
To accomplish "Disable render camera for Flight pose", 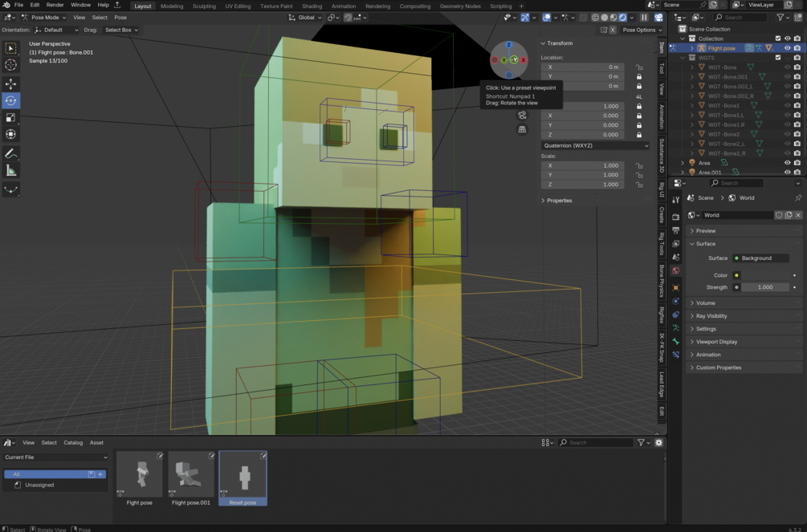I will point(797,48).
